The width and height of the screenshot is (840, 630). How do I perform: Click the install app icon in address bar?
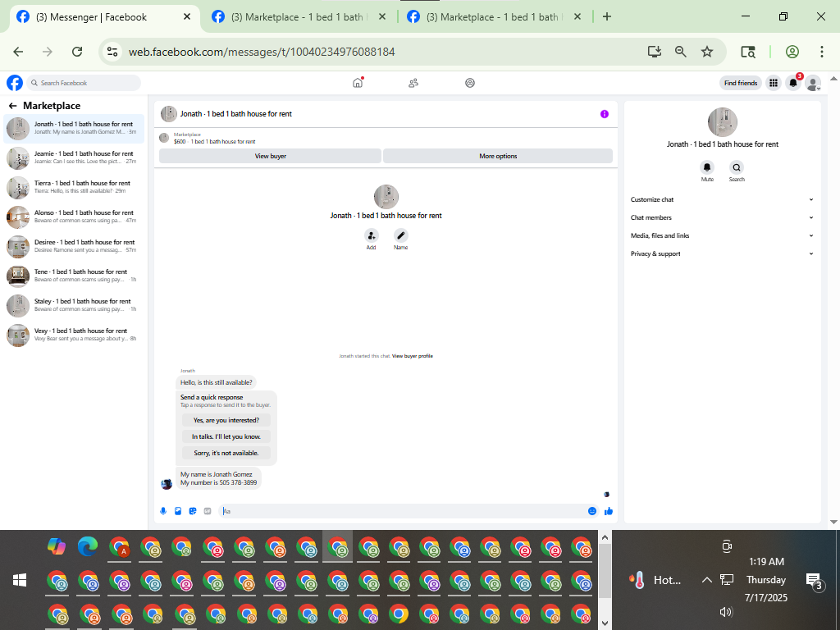pos(654,52)
